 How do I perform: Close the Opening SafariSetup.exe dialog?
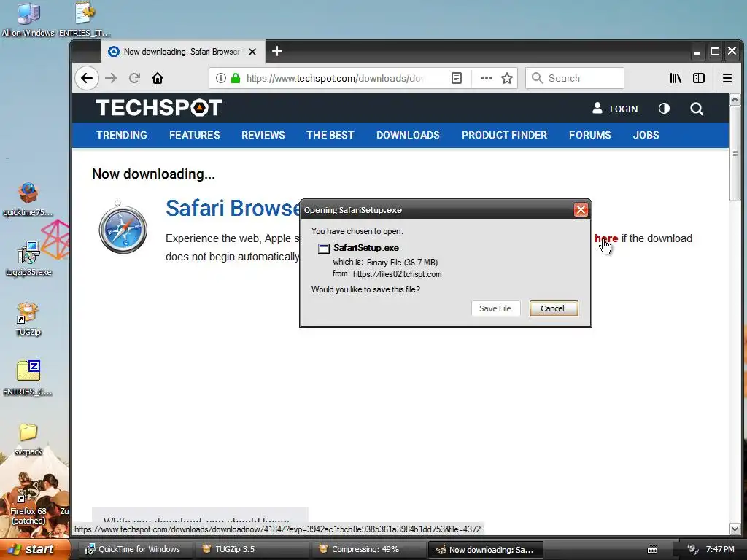pos(580,210)
